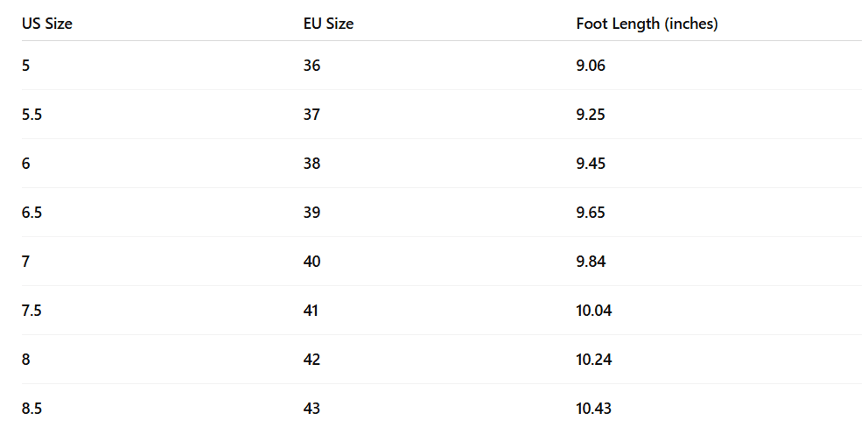Select the EU size 40 cell
Image resolution: width=868 pixels, height=434 pixels.
(x=312, y=262)
